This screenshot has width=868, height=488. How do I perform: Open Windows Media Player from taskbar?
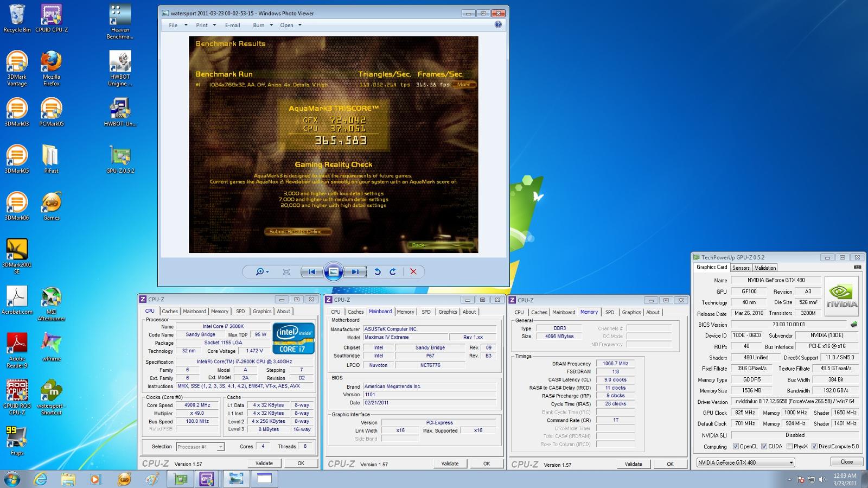(95, 479)
